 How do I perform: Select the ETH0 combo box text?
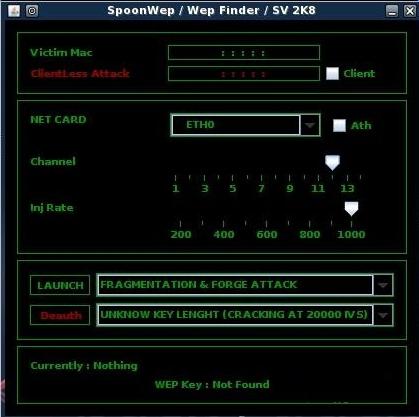(x=200, y=125)
